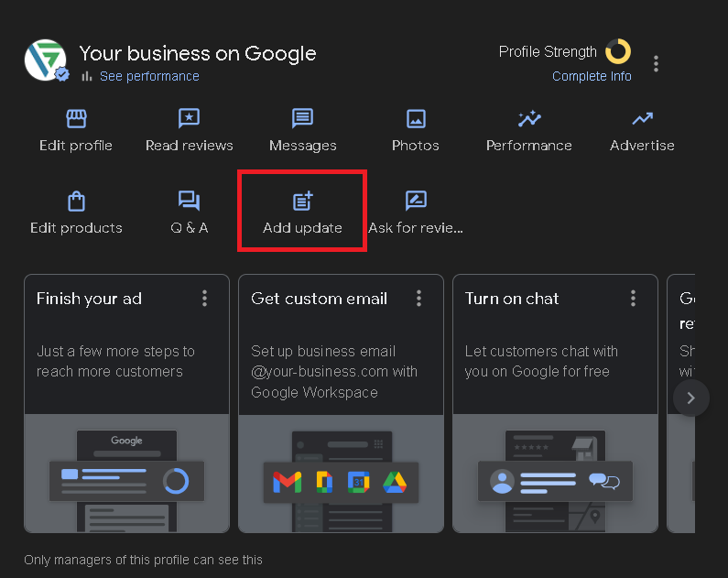The height and width of the screenshot is (578, 728).
Task: Click the Q & A label
Action: tap(190, 228)
